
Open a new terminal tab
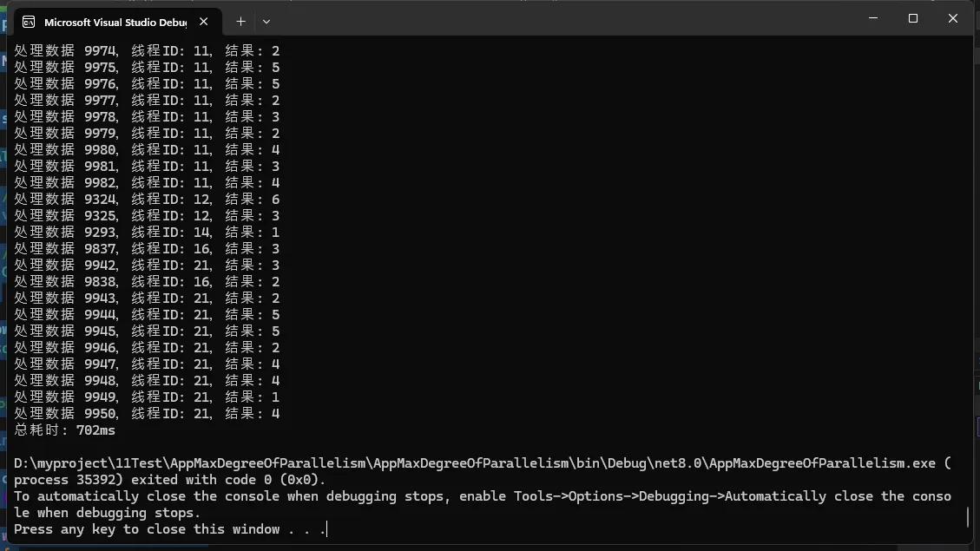(x=240, y=21)
